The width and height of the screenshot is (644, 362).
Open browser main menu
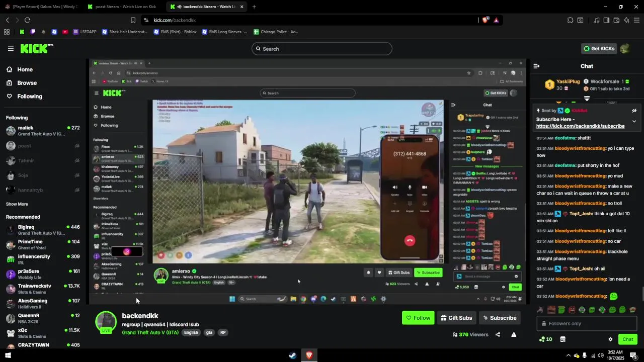tap(636, 20)
